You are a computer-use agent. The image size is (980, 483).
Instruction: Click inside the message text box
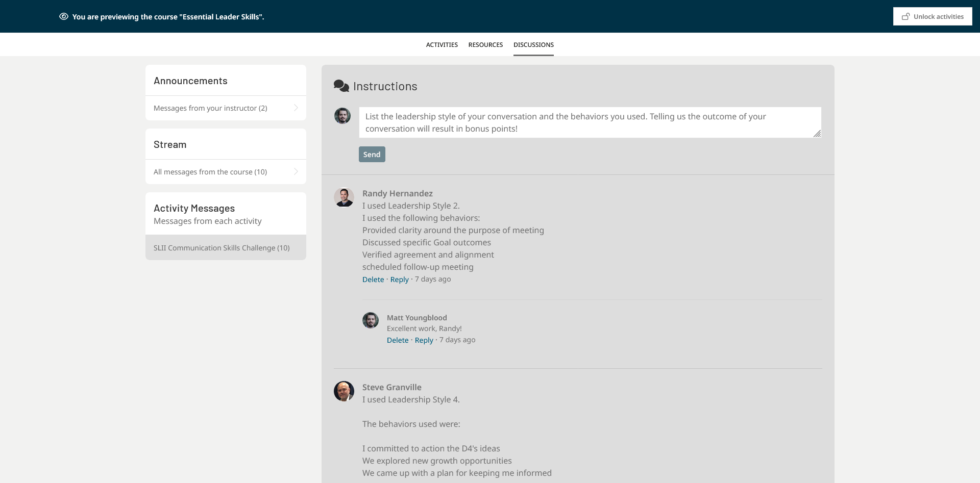590,122
